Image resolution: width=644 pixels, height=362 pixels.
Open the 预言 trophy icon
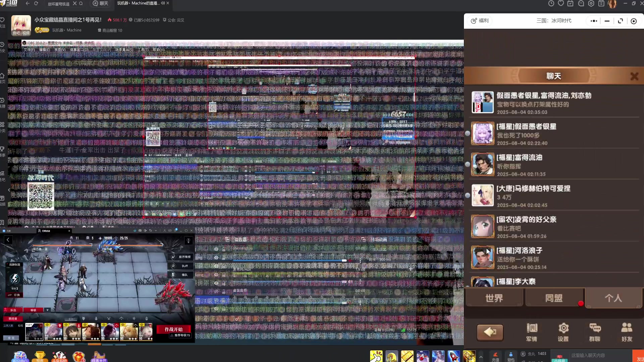click(40, 357)
